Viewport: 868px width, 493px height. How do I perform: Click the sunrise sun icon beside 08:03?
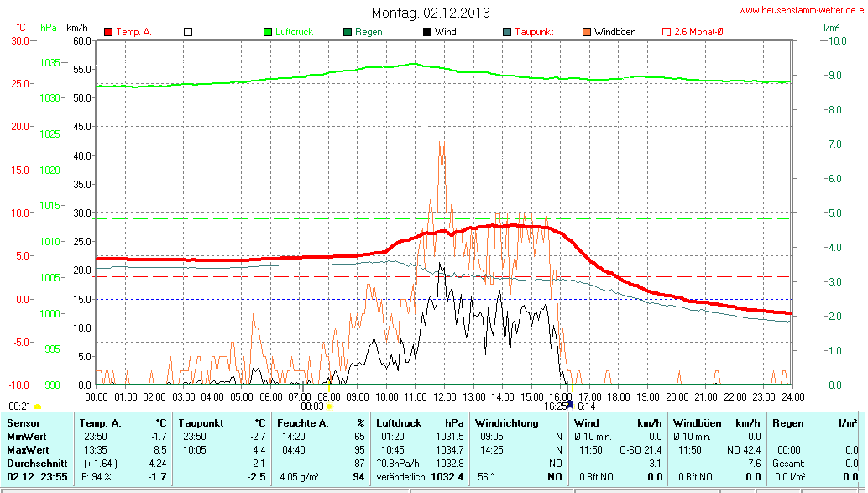click(329, 406)
